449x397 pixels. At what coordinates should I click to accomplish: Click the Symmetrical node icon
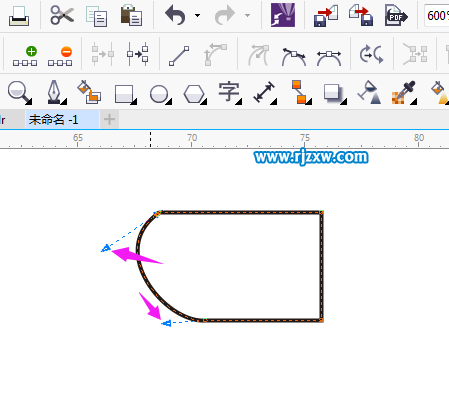(x=329, y=58)
